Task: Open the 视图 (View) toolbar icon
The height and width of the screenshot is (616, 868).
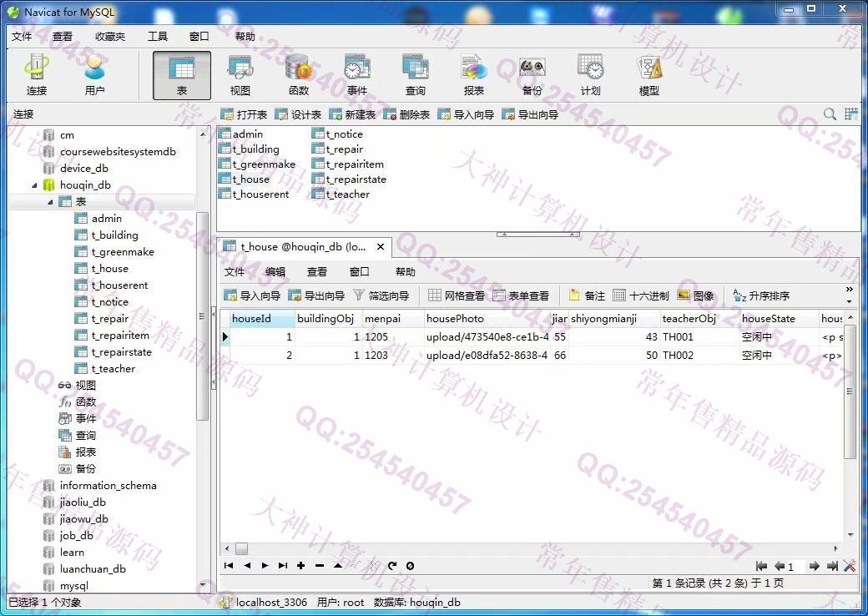Action: [240, 75]
